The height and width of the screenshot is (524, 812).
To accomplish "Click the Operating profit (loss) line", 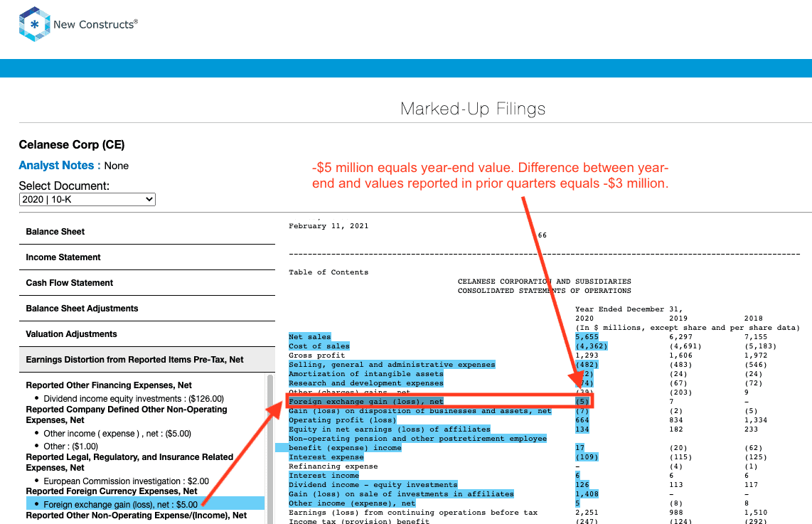I will pos(342,420).
